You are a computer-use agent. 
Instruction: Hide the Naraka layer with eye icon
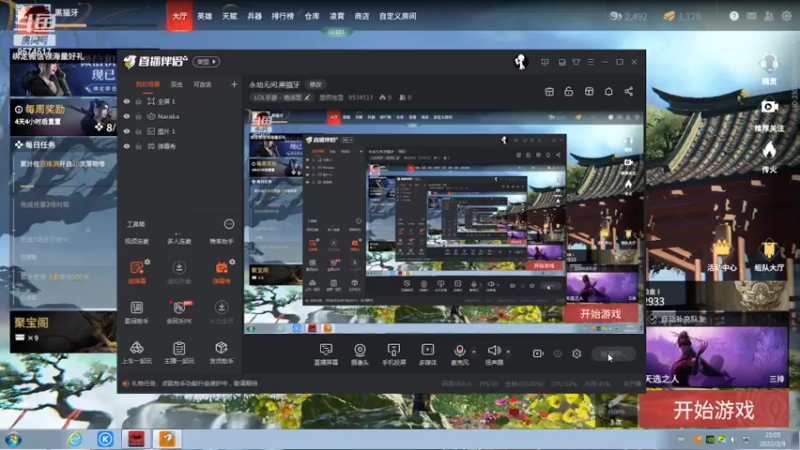[127, 116]
